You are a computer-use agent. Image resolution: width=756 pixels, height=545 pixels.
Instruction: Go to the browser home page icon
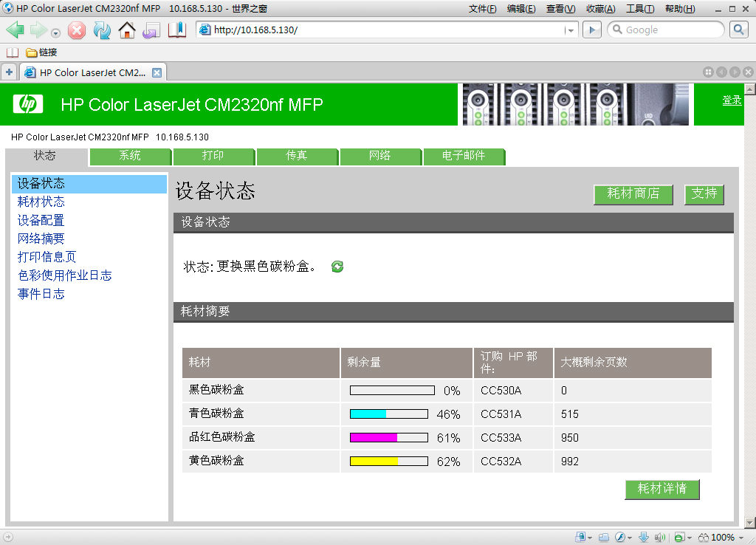click(127, 30)
